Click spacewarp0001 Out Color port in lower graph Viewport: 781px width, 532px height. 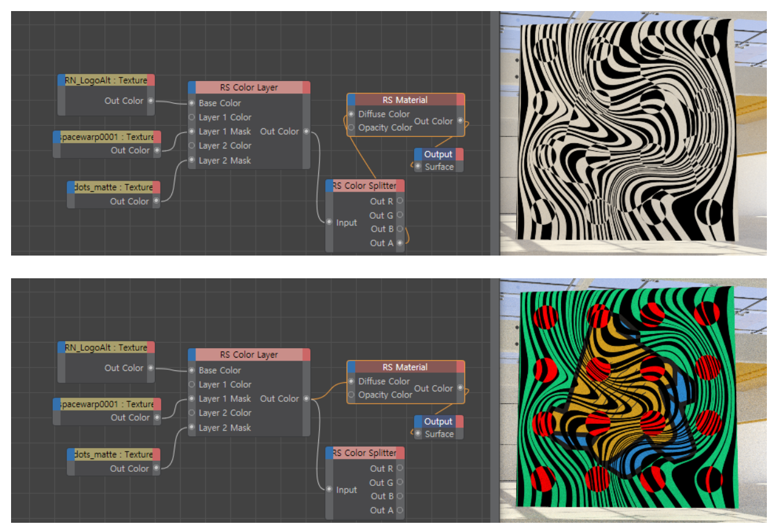pos(157,417)
